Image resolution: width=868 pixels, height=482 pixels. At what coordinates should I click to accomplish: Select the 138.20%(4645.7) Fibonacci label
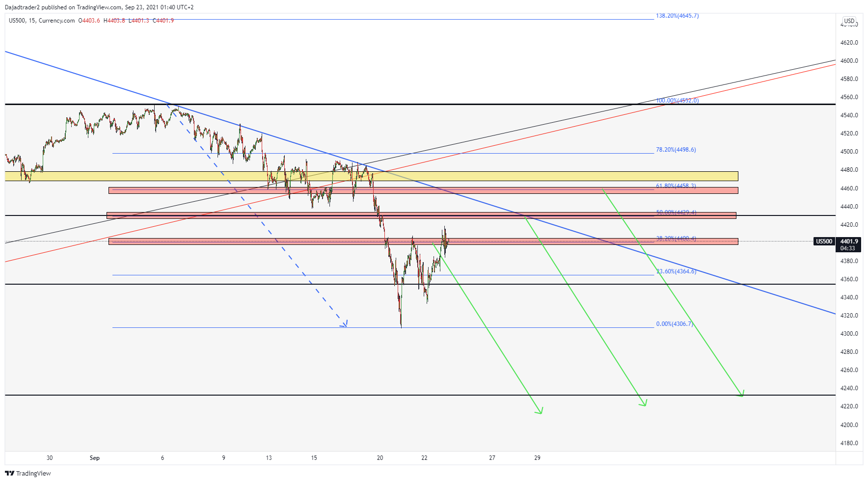677,16
